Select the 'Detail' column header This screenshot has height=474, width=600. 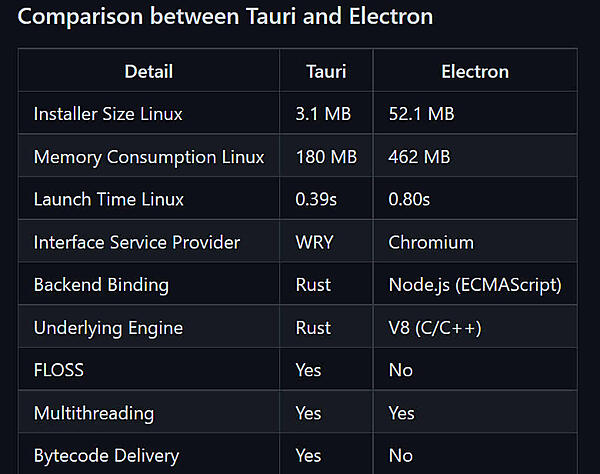[x=148, y=71]
